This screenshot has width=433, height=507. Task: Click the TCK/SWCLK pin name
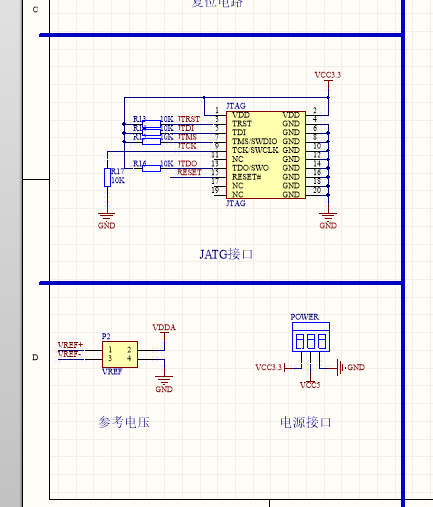tap(255, 150)
